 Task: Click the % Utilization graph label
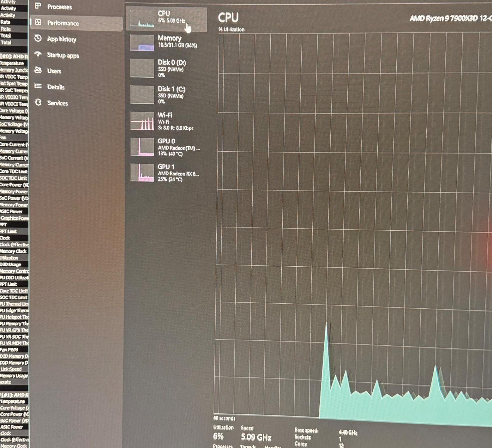pos(232,29)
